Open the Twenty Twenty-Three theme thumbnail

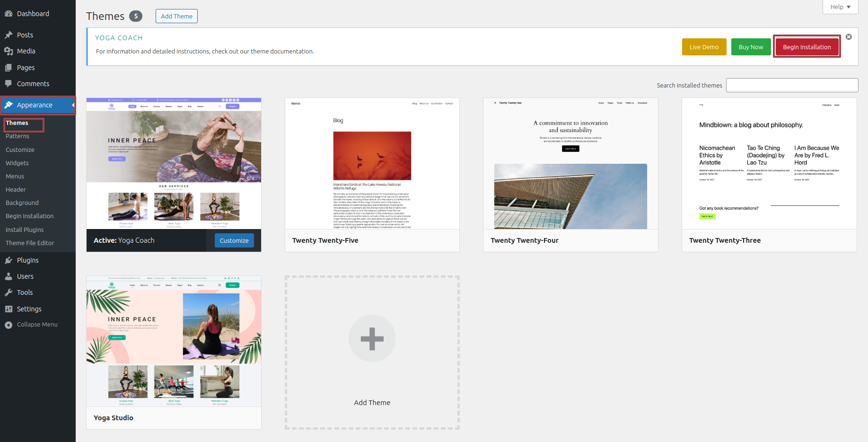point(769,164)
